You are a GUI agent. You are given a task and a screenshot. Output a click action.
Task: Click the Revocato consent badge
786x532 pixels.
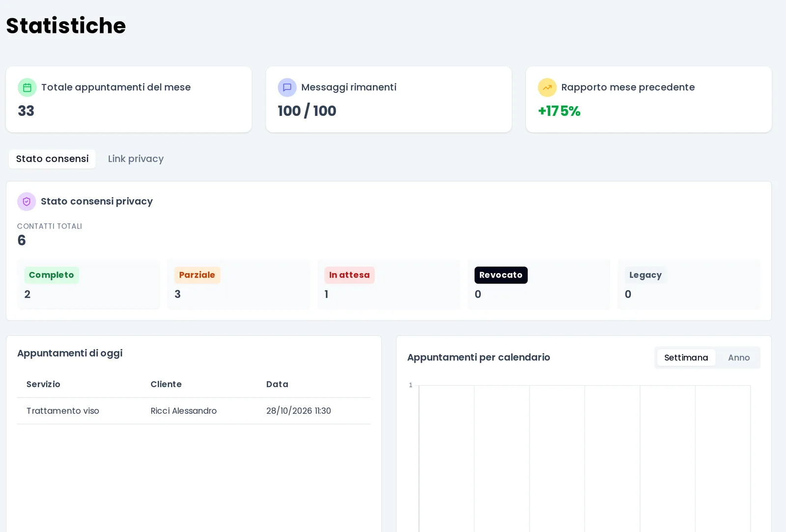pyautogui.click(x=501, y=275)
